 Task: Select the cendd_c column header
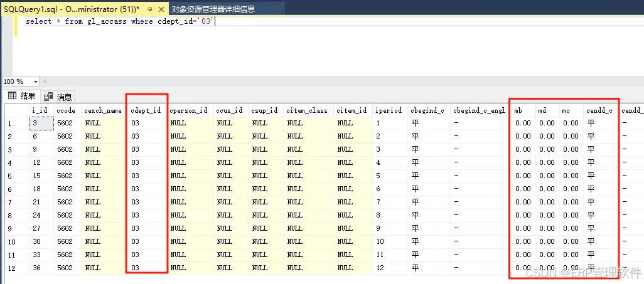pyautogui.click(x=601, y=111)
